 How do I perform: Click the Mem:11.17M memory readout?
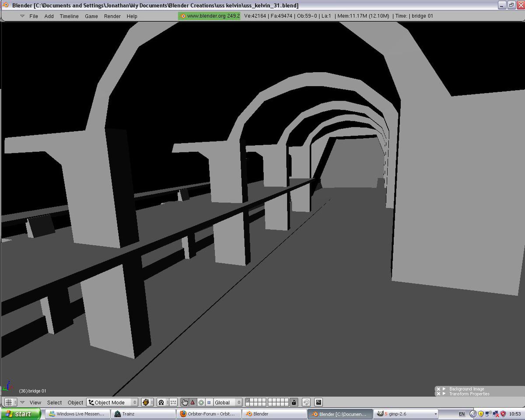point(363,16)
